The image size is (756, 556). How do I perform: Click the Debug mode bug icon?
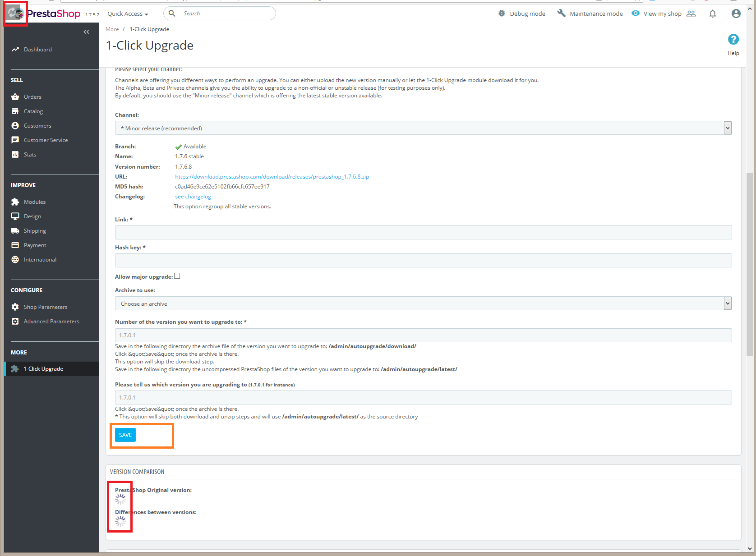click(502, 14)
